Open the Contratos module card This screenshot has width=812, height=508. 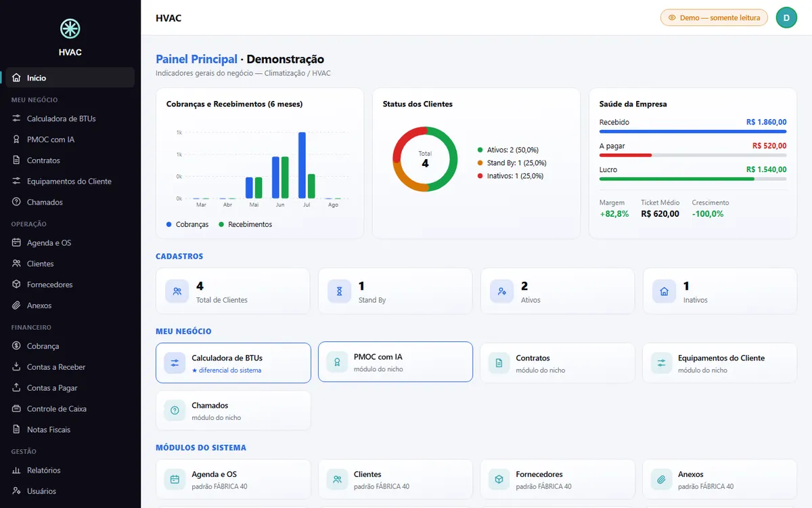[x=558, y=363]
